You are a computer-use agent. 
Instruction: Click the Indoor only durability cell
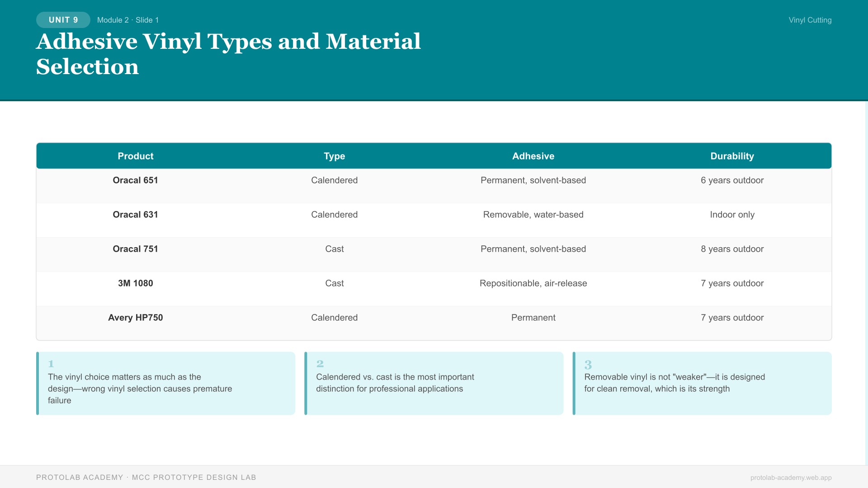tap(732, 215)
